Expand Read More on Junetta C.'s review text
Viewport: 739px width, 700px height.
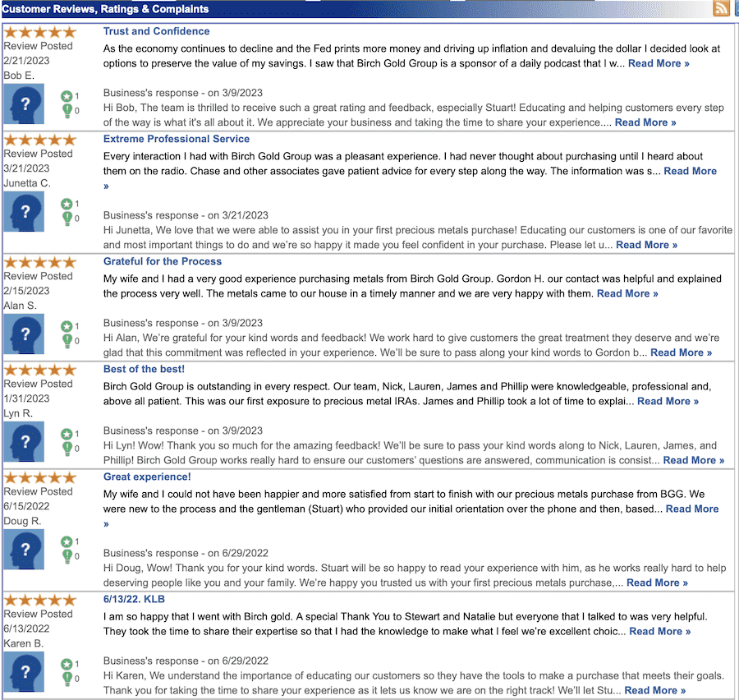(x=690, y=171)
